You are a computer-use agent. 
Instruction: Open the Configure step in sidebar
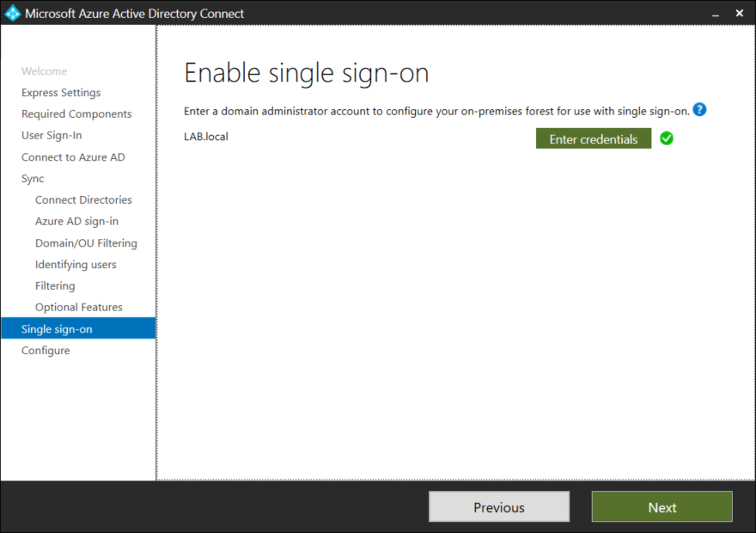[46, 351]
